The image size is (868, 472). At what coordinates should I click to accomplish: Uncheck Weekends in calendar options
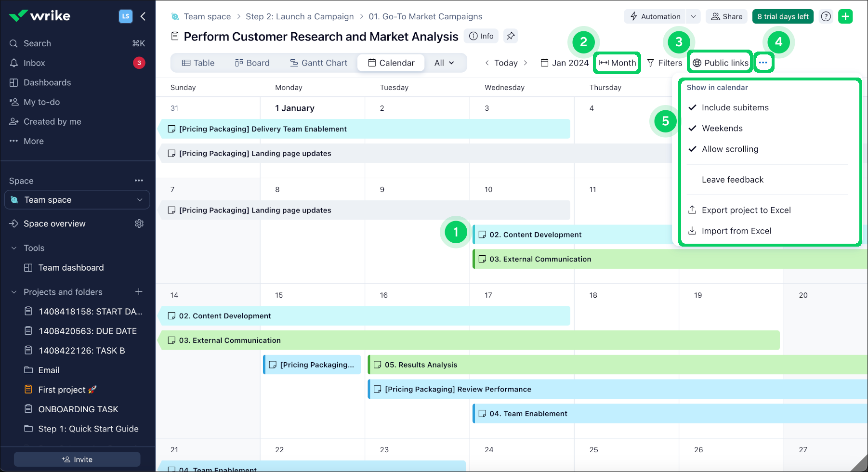(x=722, y=128)
